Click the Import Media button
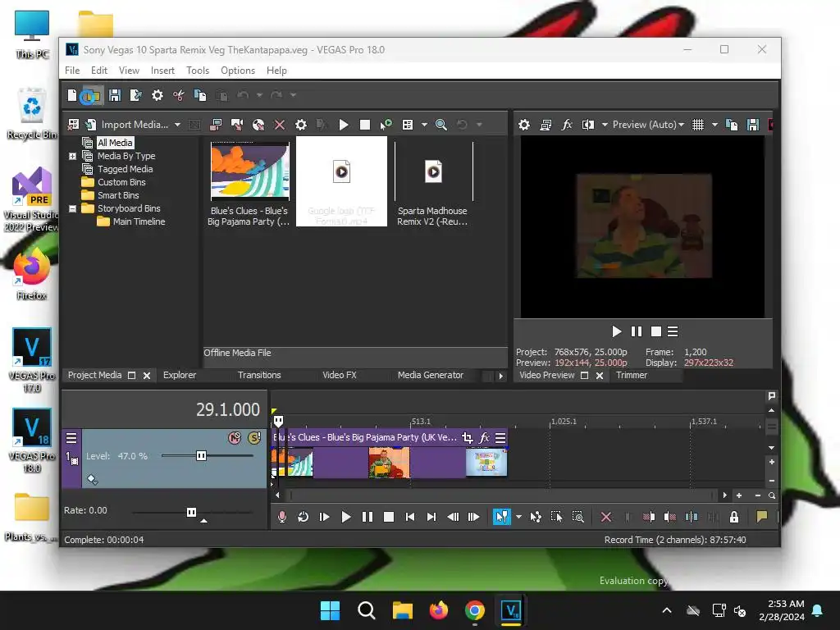This screenshot has width=840, height=630. pos(128,125)
